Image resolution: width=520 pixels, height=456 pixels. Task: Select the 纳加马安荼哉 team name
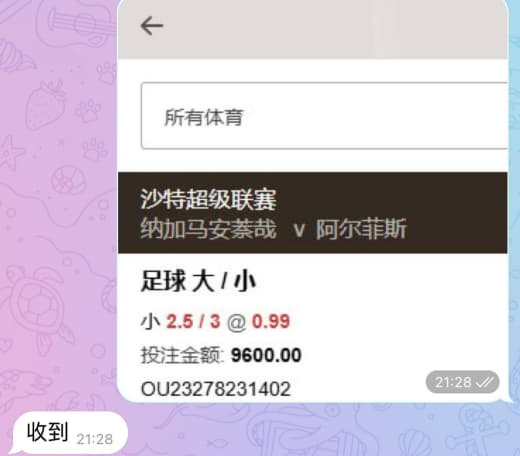pos(208,229)
